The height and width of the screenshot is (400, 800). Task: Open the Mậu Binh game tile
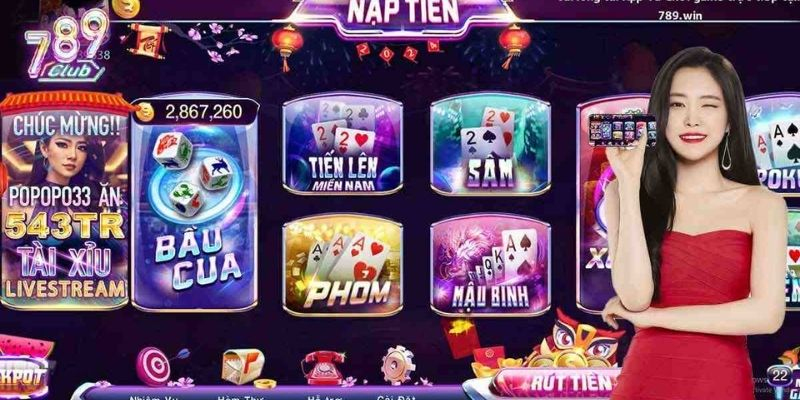(490, 265)
